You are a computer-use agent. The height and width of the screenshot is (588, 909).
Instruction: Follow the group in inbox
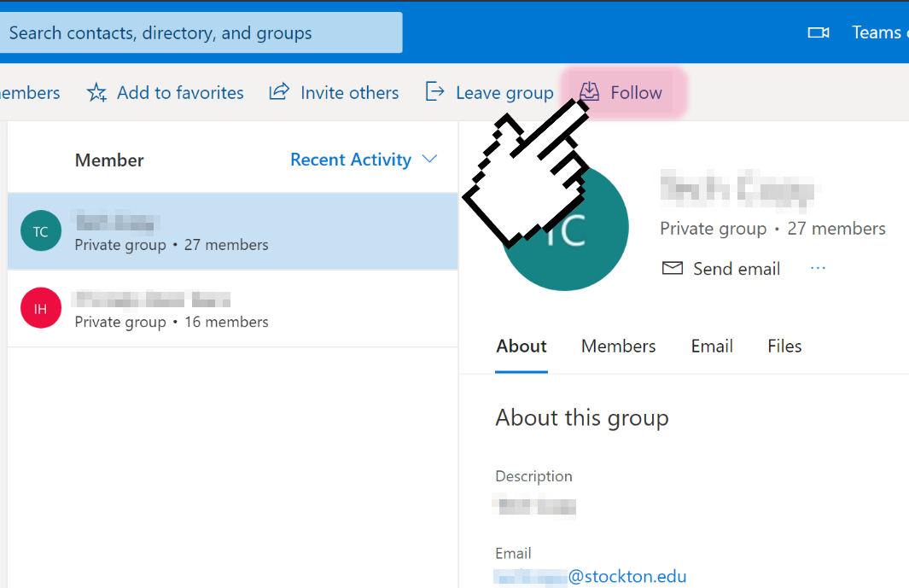pyautogui.click(x=621, y=93)
